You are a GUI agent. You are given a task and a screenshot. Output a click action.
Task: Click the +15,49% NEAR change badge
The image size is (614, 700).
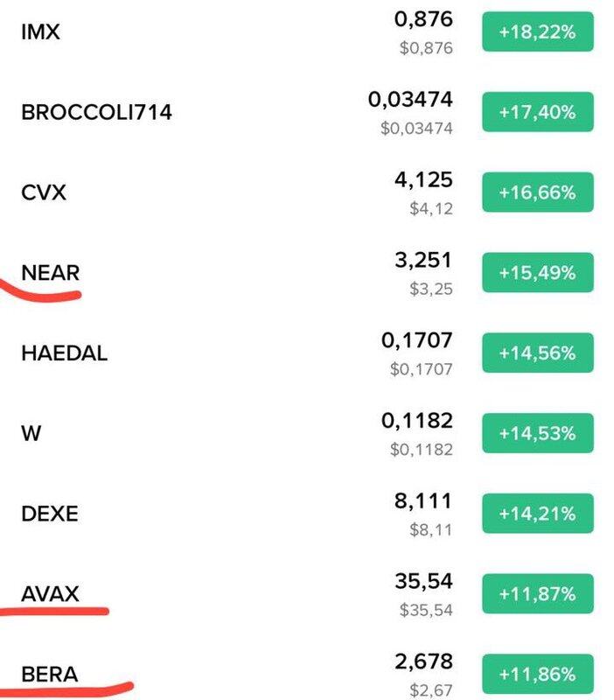(538, 273)
